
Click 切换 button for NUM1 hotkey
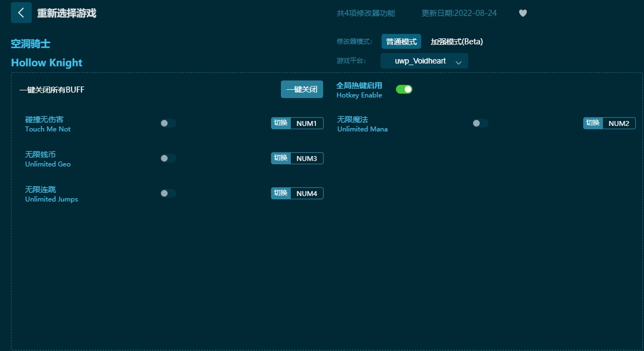pyautogui.click(x=281, y=123)
